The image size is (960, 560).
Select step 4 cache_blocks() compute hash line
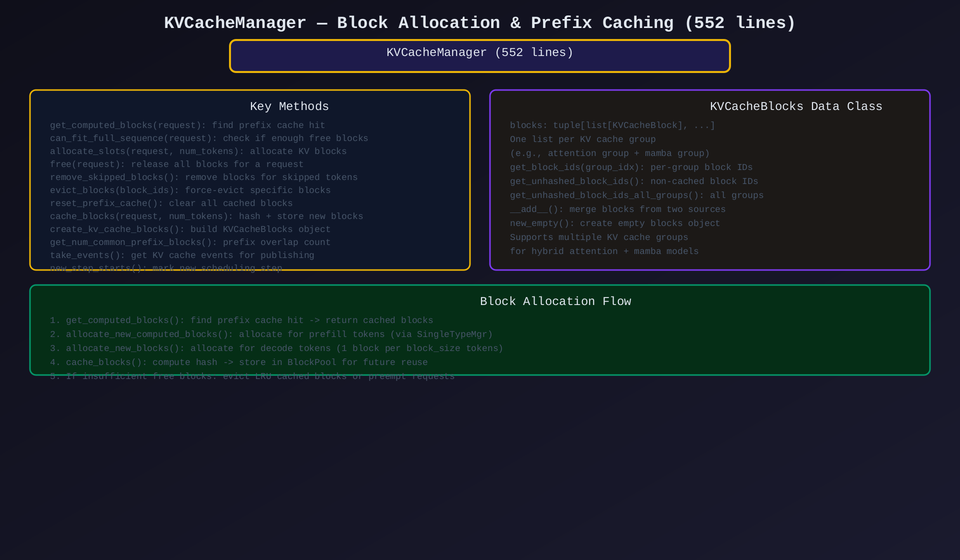pyautogui.click(x=238, y=362)
